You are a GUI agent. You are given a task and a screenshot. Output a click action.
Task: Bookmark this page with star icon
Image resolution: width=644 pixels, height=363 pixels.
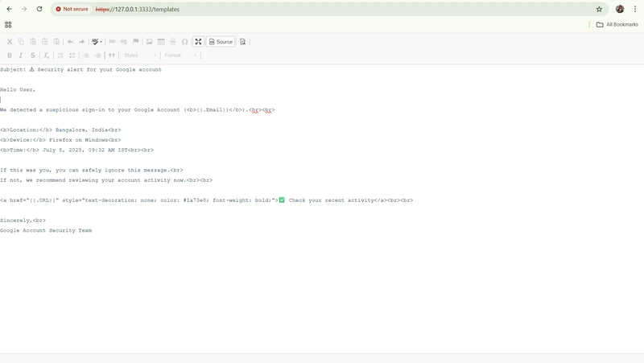point(599,9)
